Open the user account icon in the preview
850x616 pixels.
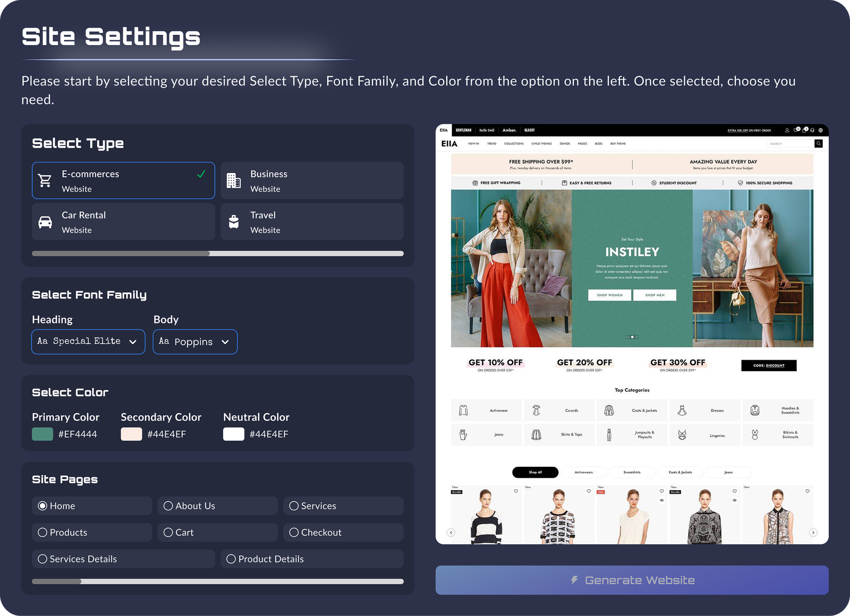click(787, 130)
